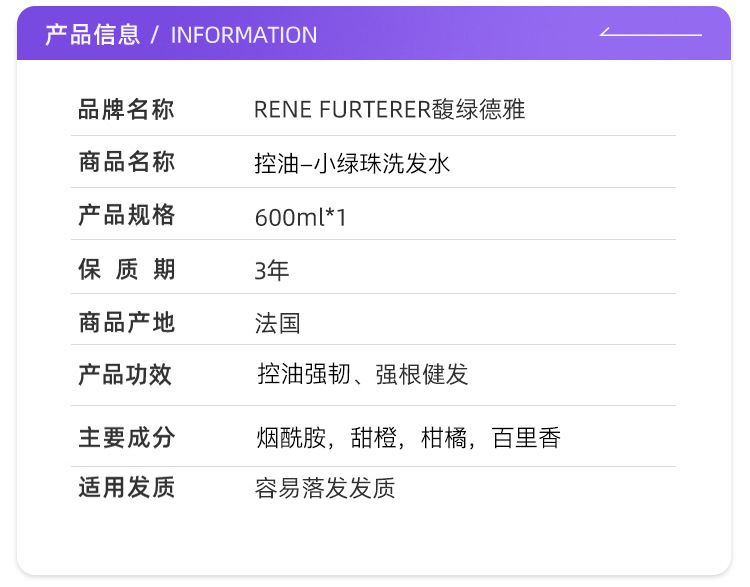This screenshot has width=750, height=587.
Task: Select the 产品规格 row label
Action: pos(127,216)
